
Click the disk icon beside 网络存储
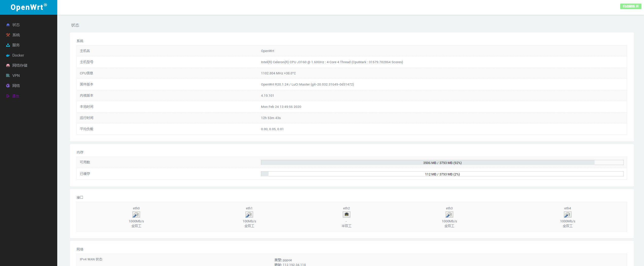click(x=8, y=65)
